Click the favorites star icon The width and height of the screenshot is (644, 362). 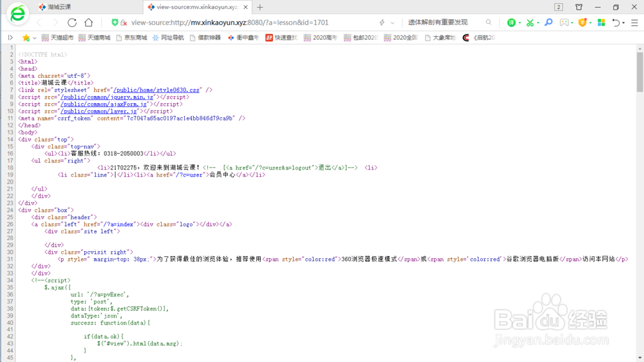point(26,38)
